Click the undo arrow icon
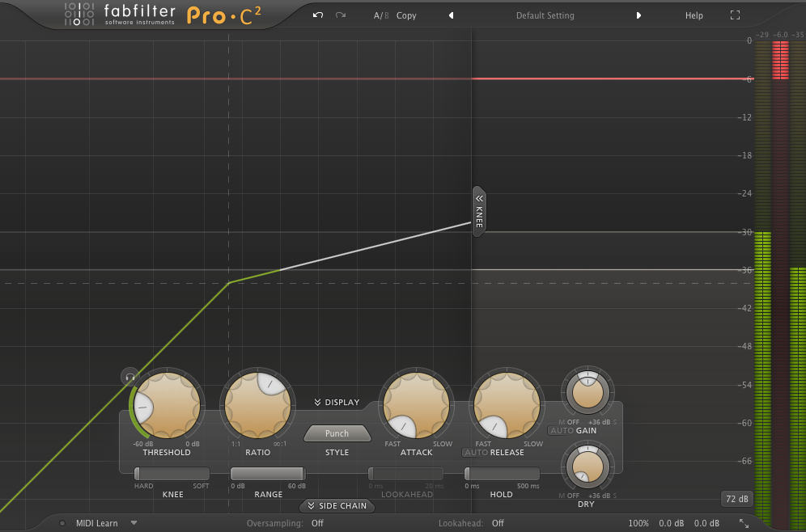806x532 pixels. 318,15
